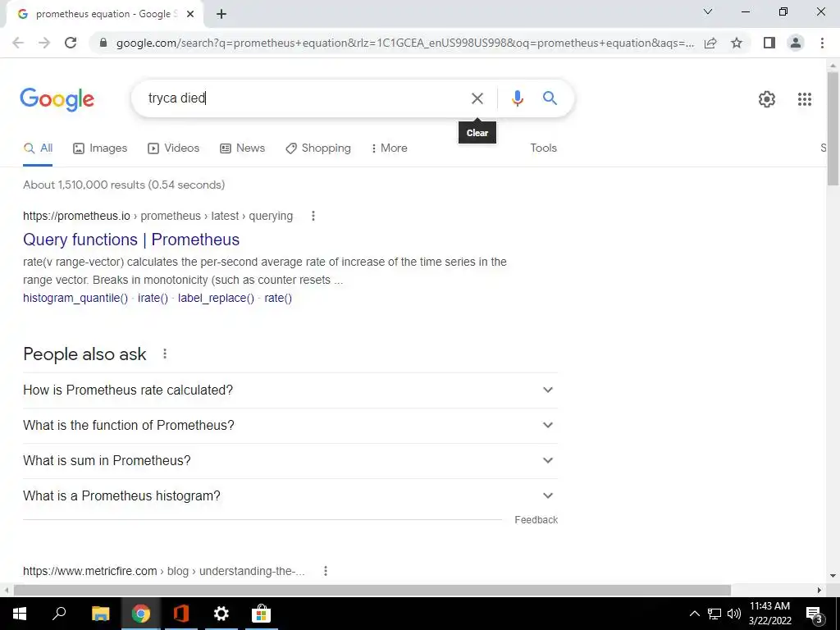The height and width of the screenshot is (630, 840).
Task: Bookmark this tab with star
Action: (737, 43)
